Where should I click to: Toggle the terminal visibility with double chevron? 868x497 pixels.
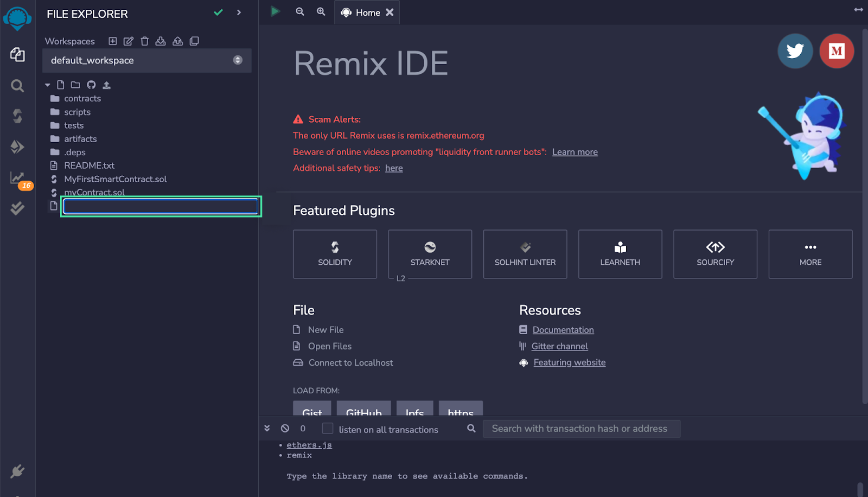click(267, 428)
